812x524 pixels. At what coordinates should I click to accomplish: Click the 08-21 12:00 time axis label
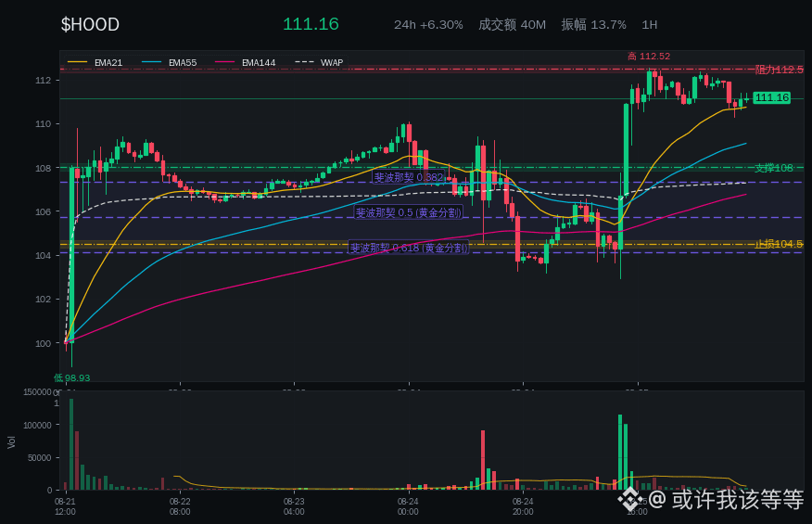pos(65,506)
